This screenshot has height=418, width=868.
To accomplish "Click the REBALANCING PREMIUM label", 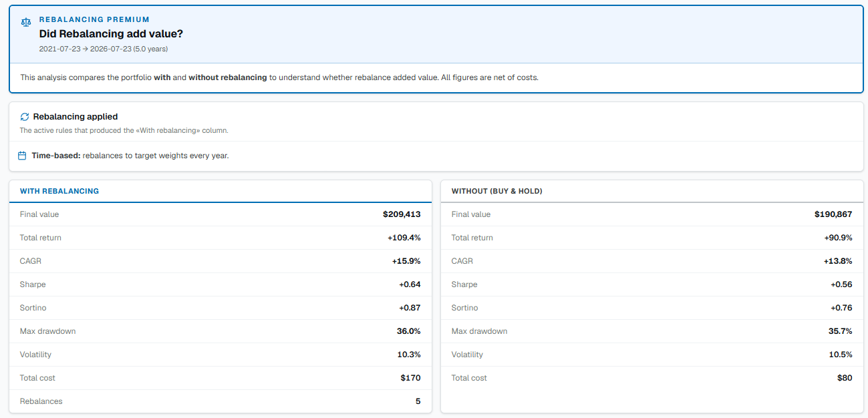I will pos(94,20).
